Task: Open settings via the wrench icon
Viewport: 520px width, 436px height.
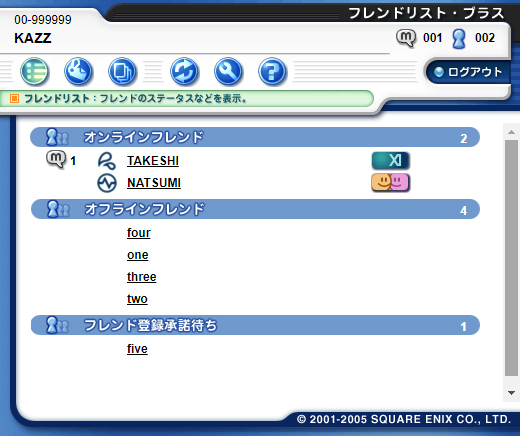Action: pyautogui.click(x=228, y=71)
